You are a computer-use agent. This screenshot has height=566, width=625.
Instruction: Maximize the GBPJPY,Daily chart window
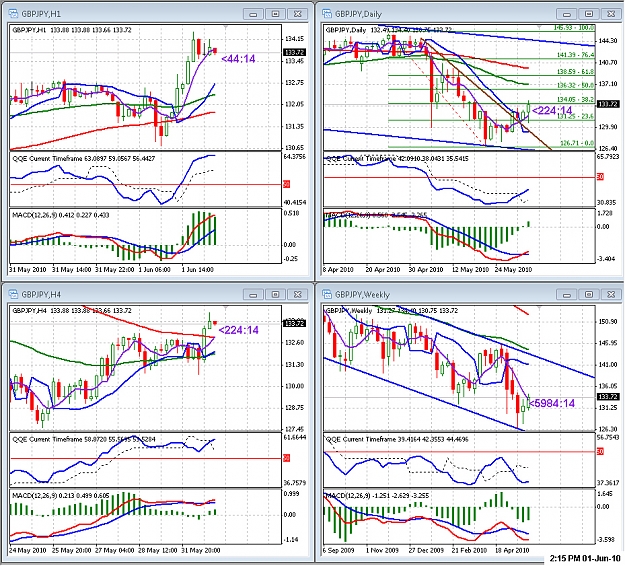coord(589,14)
